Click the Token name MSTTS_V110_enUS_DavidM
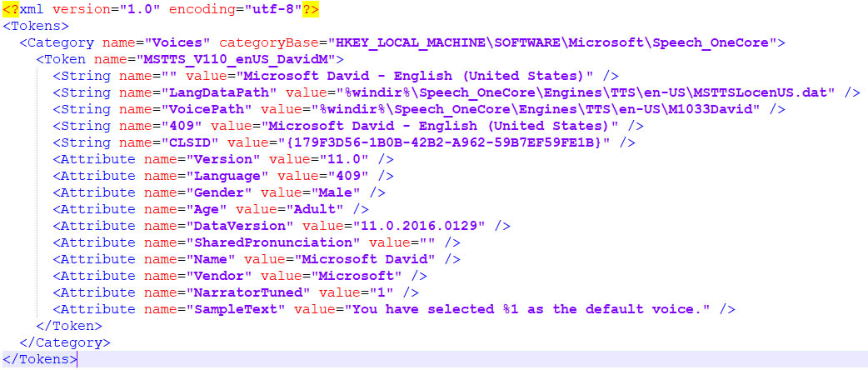868x370 pixels. click(x=242, y=59)
